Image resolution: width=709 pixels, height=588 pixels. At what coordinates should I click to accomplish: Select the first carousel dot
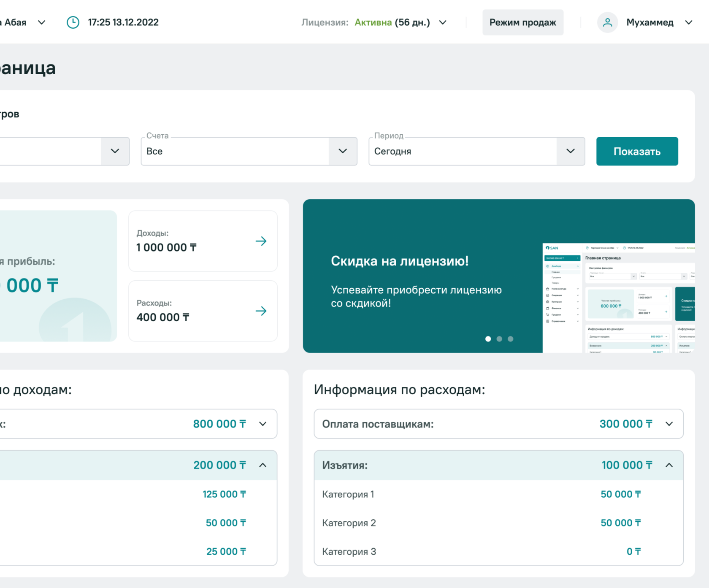tap(488, 339)
